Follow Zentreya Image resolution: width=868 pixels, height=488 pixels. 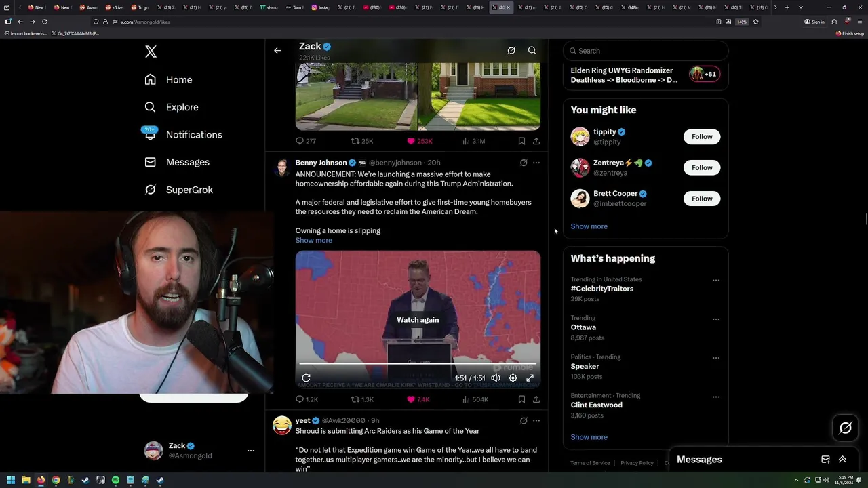pyautogui.click(x=702, y=167)
